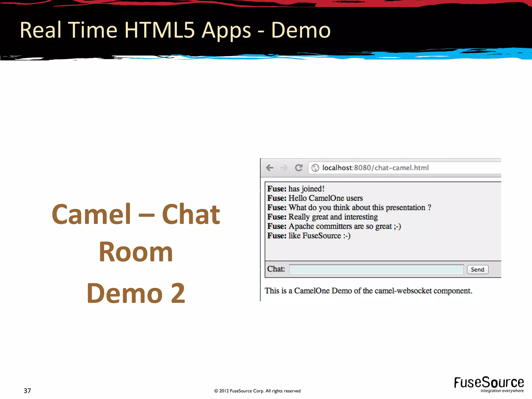Select the 'Apache committers are so great' line
Image resolution: width=532 pixels, height=399 pixels.
tap(334, 226)
